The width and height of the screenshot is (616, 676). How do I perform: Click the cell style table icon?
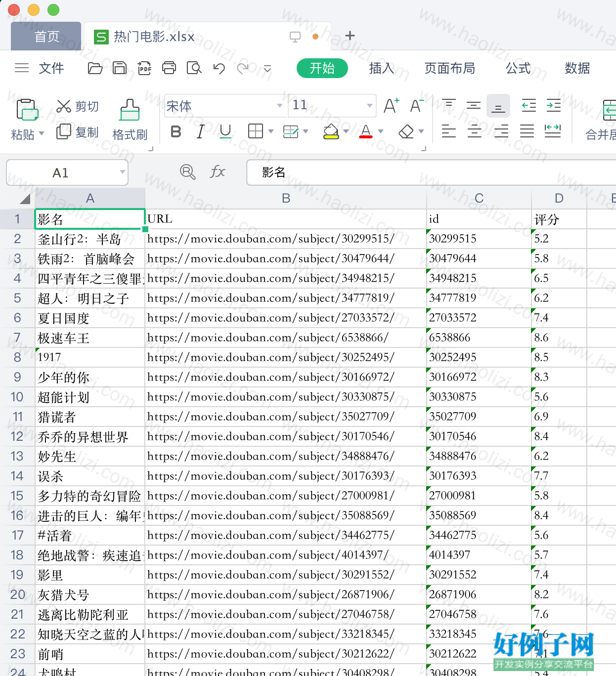291,131
